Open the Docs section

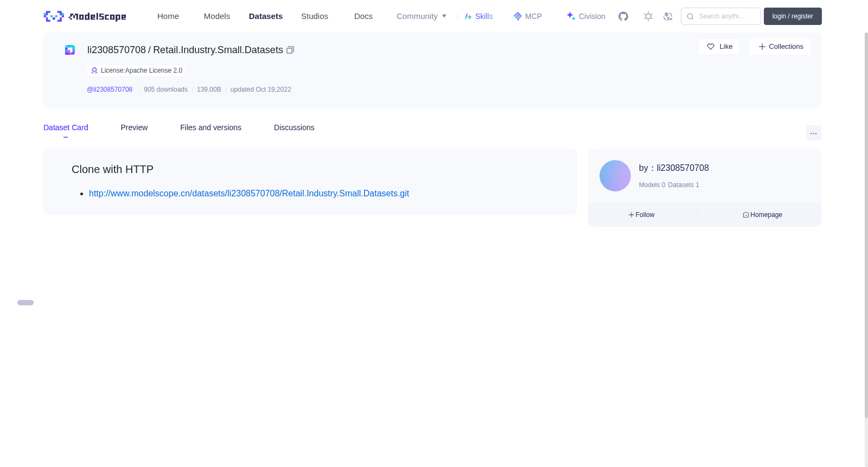point(363,16)
